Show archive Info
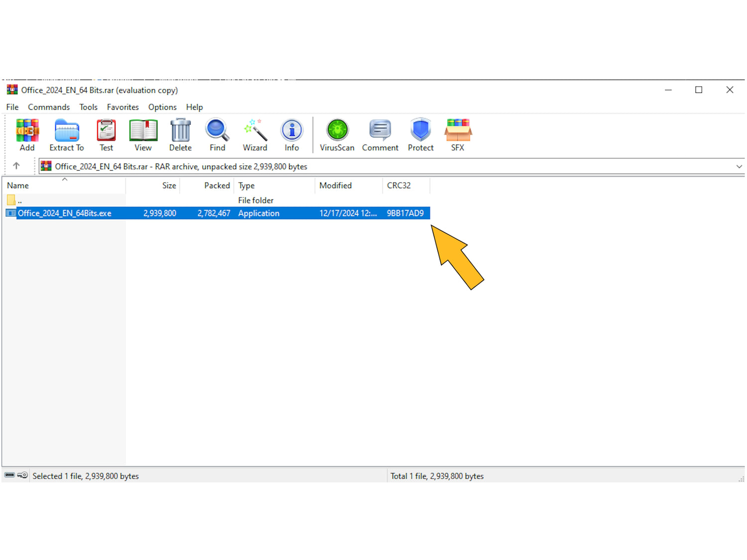The width and height of the screenshot is (747, 560). coord(292,135)
